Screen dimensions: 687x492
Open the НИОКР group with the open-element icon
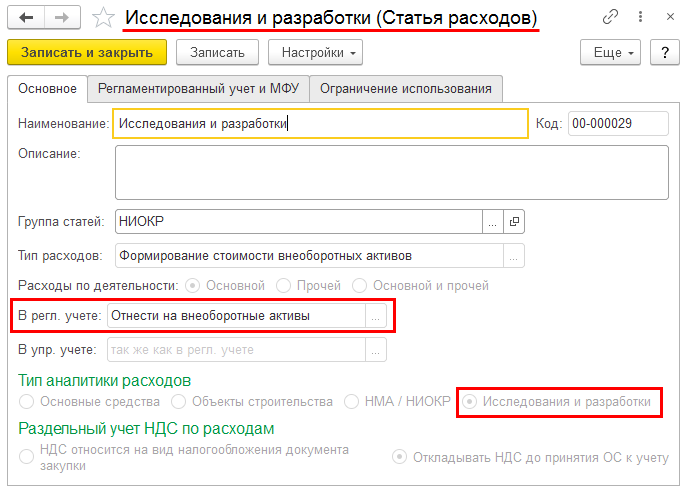(514, 222)
